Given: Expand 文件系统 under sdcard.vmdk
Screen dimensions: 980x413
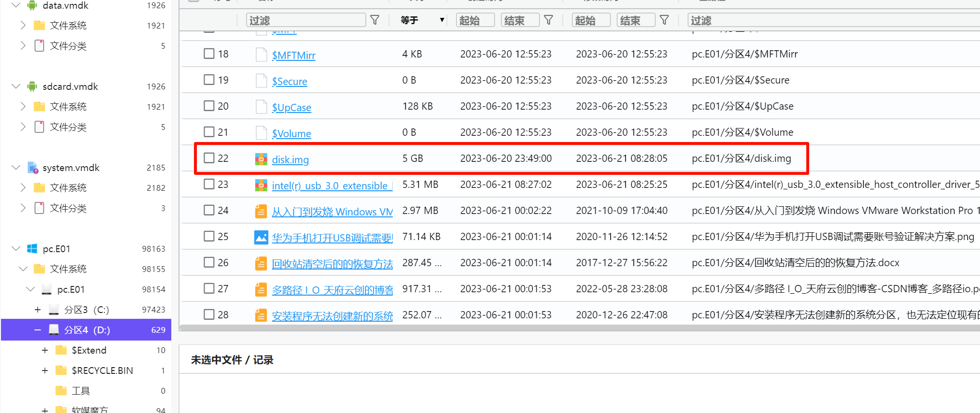Looking at the screenshot, I should [23, 106].
